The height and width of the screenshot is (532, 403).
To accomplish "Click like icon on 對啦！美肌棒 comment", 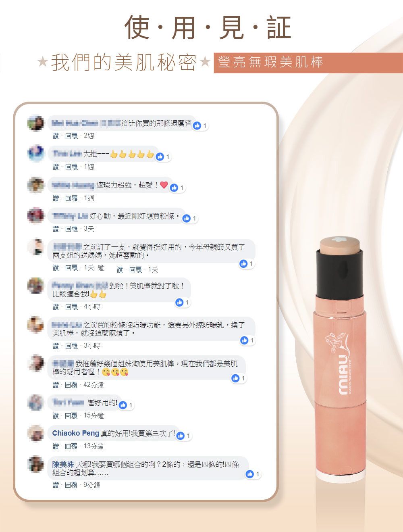I will 180,303.
